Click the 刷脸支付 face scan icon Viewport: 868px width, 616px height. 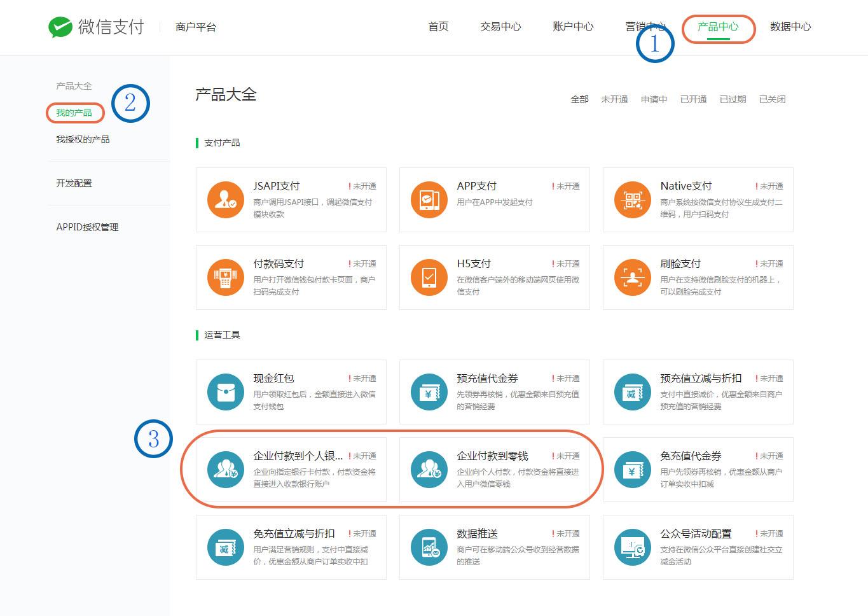pyautogui.click(x=633, y=277)
